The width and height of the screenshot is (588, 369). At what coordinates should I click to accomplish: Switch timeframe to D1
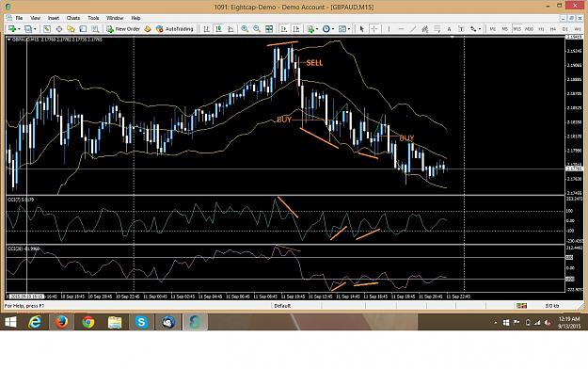tap(565, 29)
